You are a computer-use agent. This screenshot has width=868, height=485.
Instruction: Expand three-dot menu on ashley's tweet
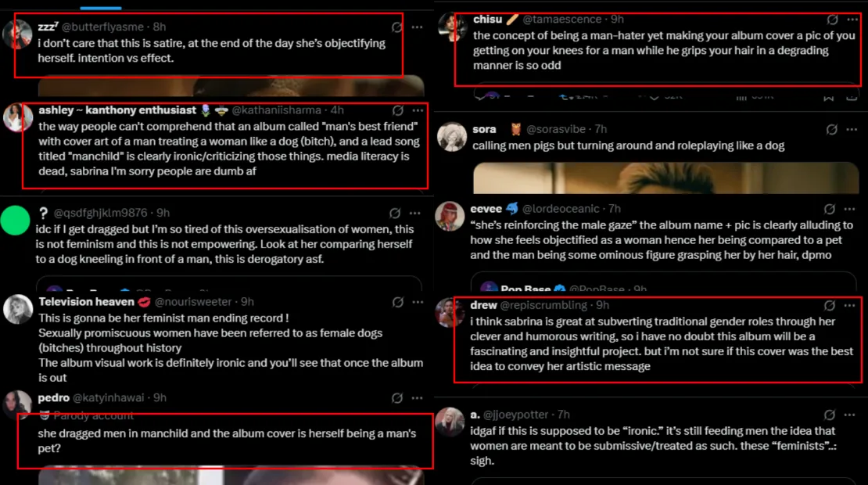point(418,110)
